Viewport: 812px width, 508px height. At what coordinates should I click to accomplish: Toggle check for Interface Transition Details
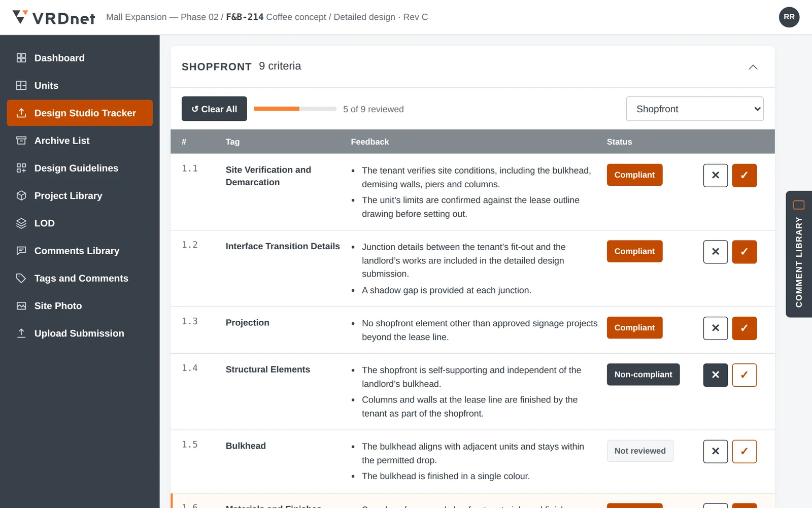[x=745, y=252]
